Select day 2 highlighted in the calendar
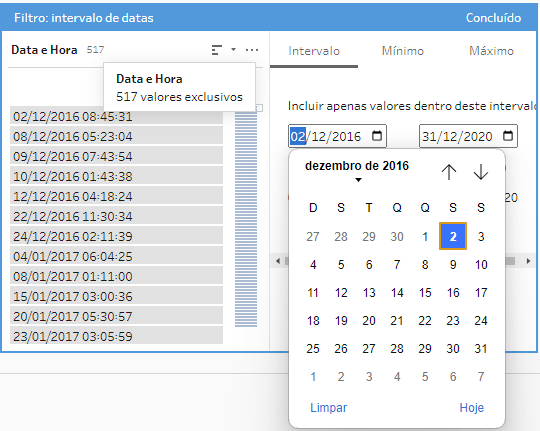 [453, 236]
